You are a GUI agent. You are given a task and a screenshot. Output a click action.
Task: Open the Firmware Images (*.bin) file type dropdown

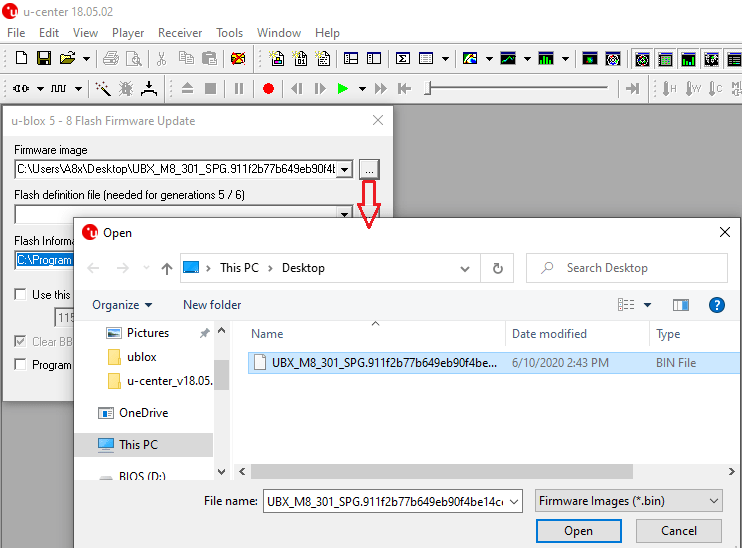[628, 501]
